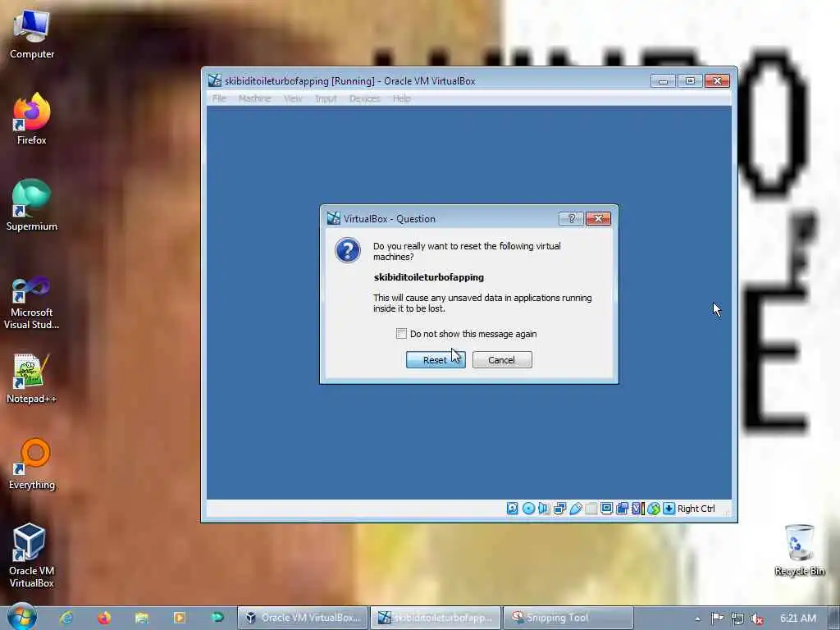
Task: Click the VirtualBox icon in the VM title bar
Action: [215, 81]
